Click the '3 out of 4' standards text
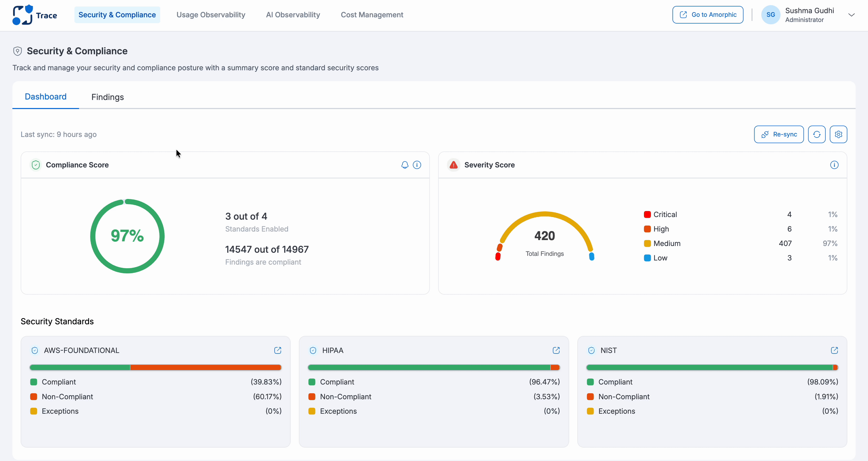Screen dimensions: 868x461 [x=246, y=216]
